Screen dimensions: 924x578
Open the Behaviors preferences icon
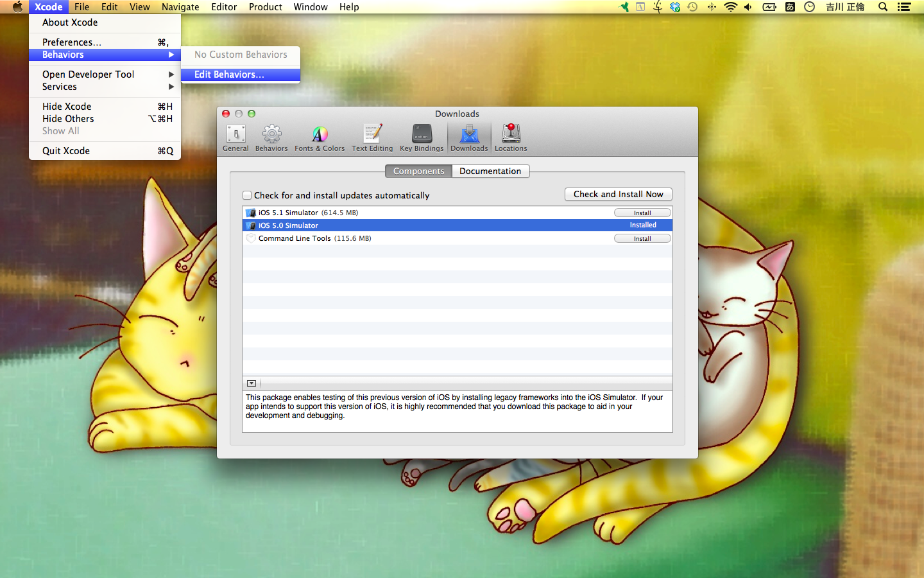pos(271,137)
